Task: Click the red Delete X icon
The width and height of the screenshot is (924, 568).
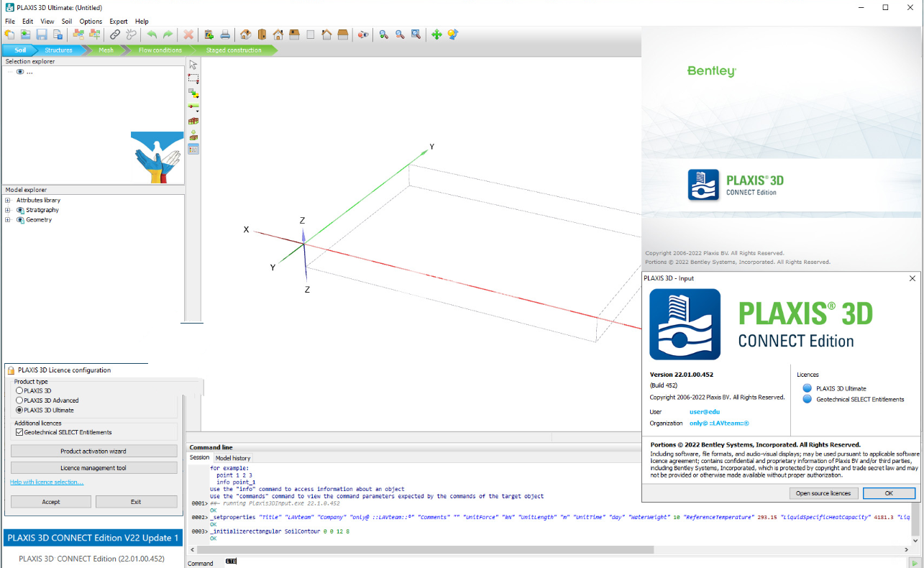Action: [188, 35]
